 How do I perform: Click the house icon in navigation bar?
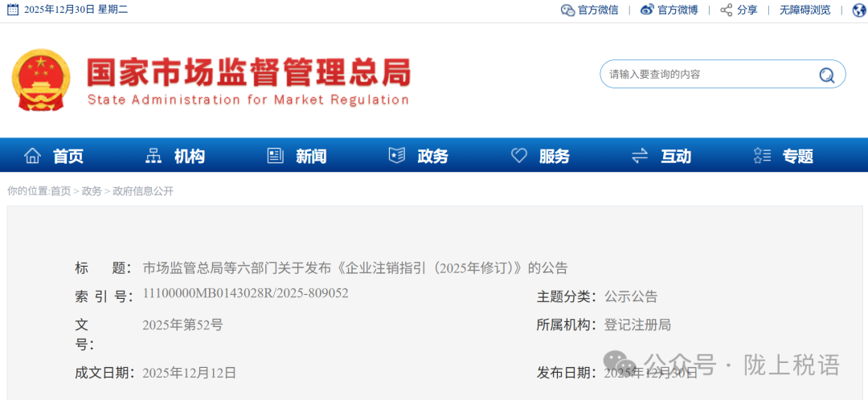[32, 156]
